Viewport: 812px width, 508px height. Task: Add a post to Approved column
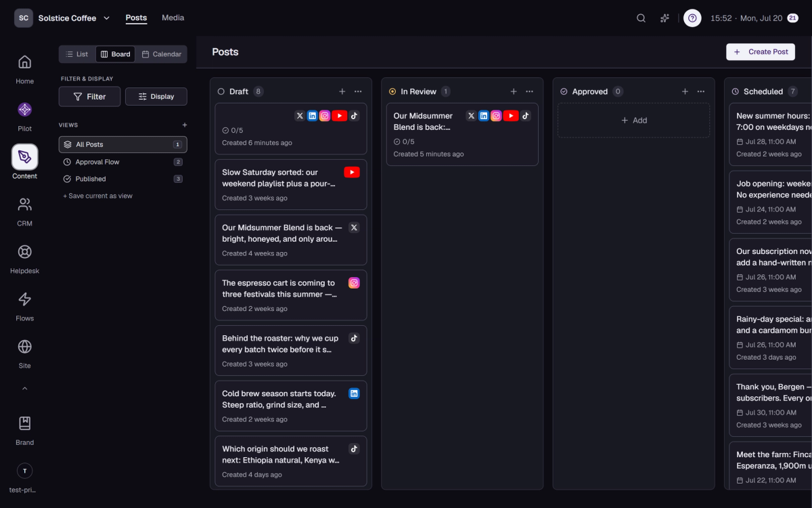(685, 91)
